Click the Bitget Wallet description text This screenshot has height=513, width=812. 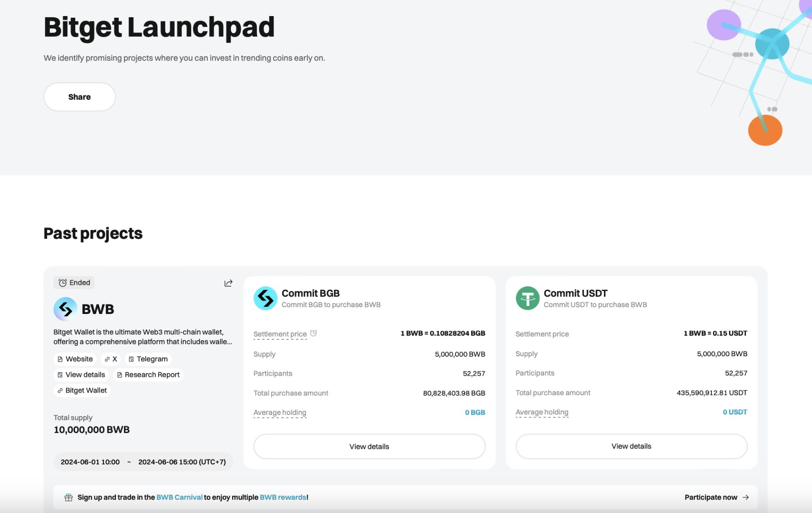tap(143, 337)
